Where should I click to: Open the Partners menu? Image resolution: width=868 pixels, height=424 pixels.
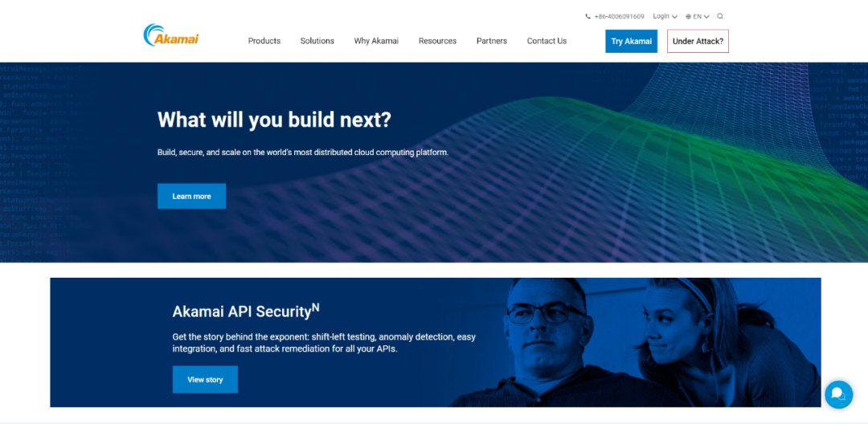click(491, 41)
